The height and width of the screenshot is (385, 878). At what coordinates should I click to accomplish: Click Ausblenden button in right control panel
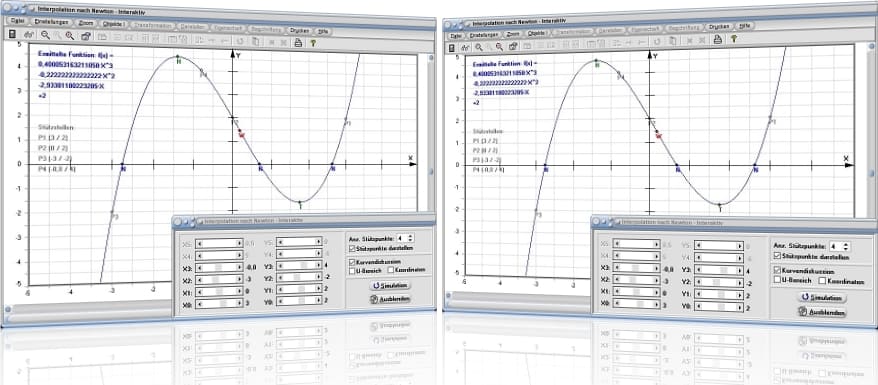[822, 312]
